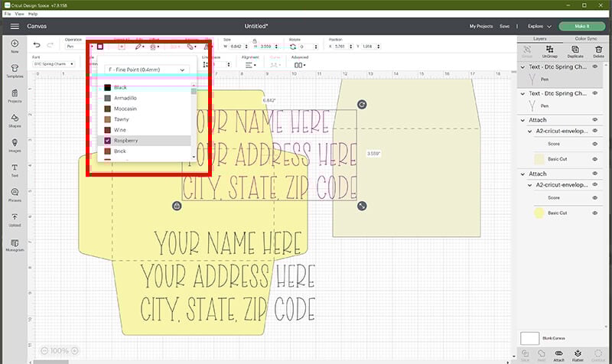Click the Redo arrow
The height and width of the screenshot is (364, 612).
(x=50, y=45)
